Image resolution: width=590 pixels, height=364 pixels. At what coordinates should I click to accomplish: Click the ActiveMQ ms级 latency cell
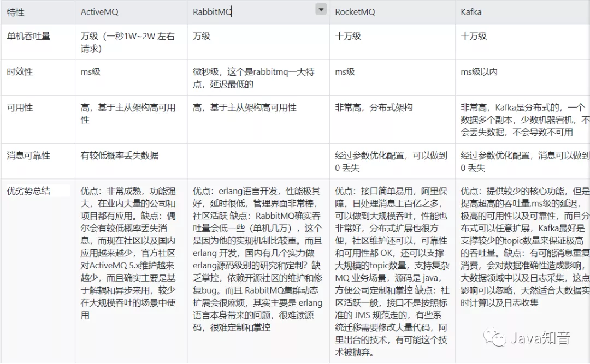point(91,71)
